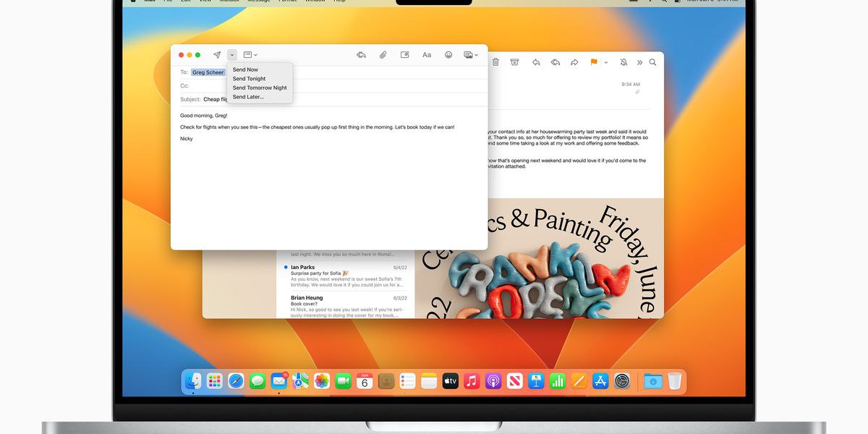
Task: Pick Send Tomorrow Night
Action: 260,88
